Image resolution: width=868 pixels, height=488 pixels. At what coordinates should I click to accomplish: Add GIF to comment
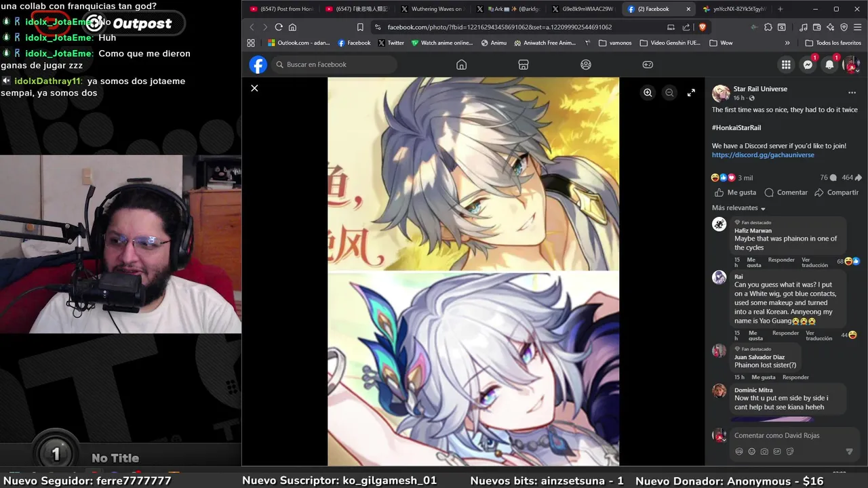click(x=777, y=451)
